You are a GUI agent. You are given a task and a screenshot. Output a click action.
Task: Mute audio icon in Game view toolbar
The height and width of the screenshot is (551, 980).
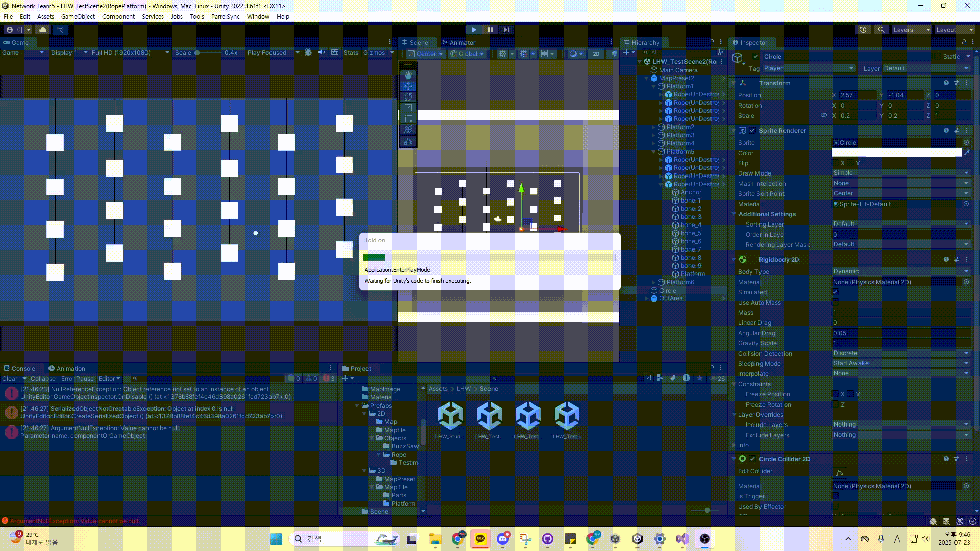322,52
